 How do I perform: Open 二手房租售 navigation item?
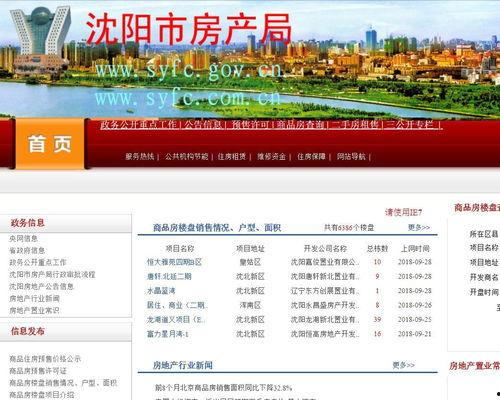[355, 125]
